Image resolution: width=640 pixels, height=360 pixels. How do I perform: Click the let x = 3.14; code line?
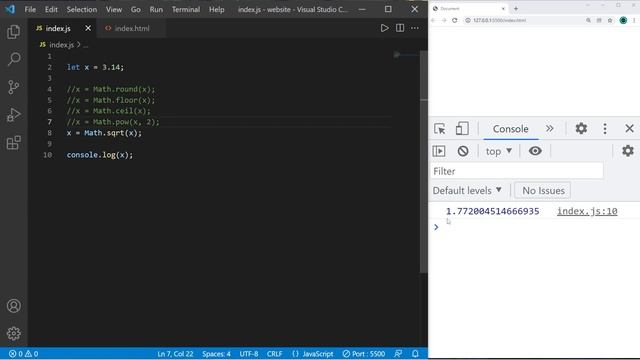click(95, 67)
